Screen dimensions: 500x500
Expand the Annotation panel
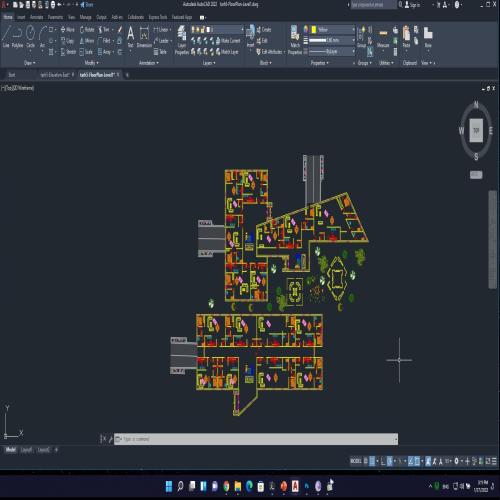pos(149,63)
